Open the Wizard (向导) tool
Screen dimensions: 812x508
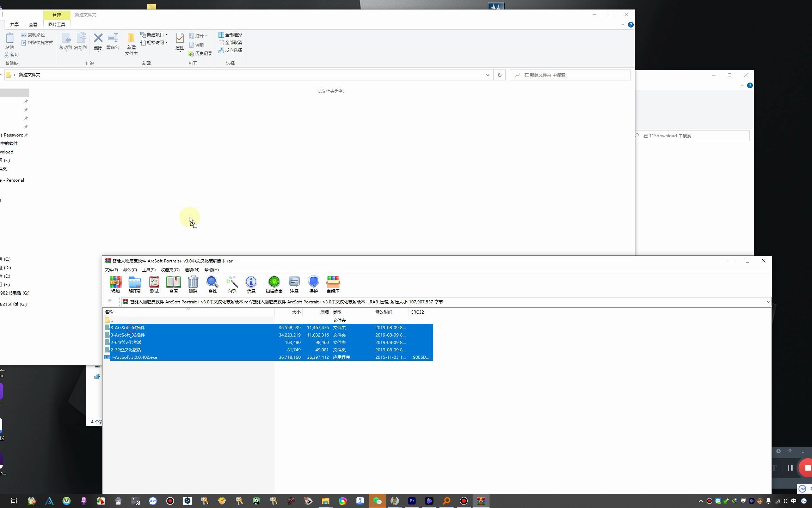coord(232,284)
